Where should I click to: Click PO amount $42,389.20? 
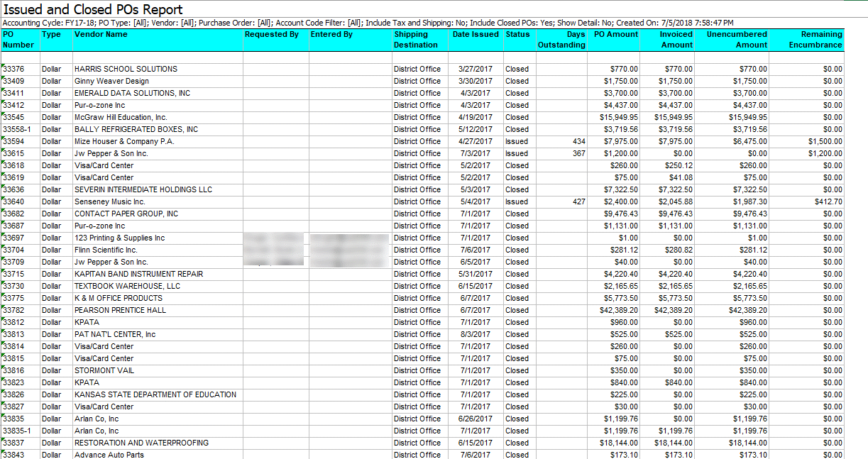click(x=619, y=311)
